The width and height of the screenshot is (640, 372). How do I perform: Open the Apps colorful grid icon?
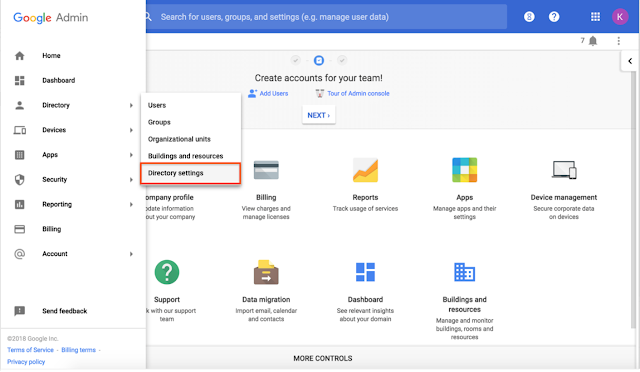464,170
